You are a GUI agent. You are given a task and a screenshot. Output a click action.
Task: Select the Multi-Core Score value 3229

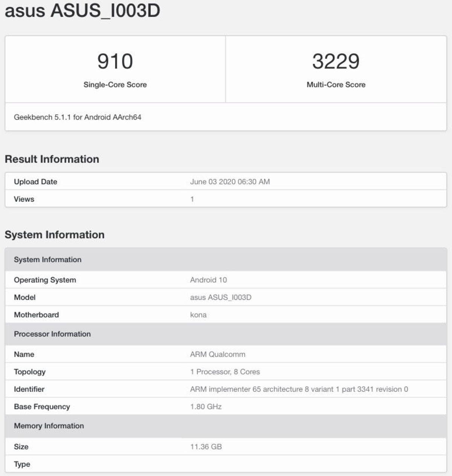pyautogui.click(x=335, y=61)
